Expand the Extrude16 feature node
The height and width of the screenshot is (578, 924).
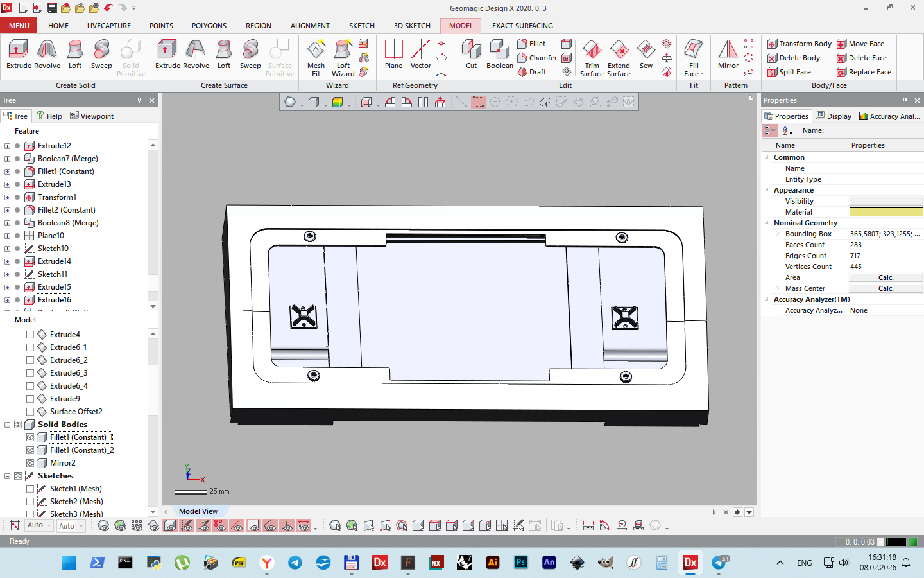click(x=7, y=300)
